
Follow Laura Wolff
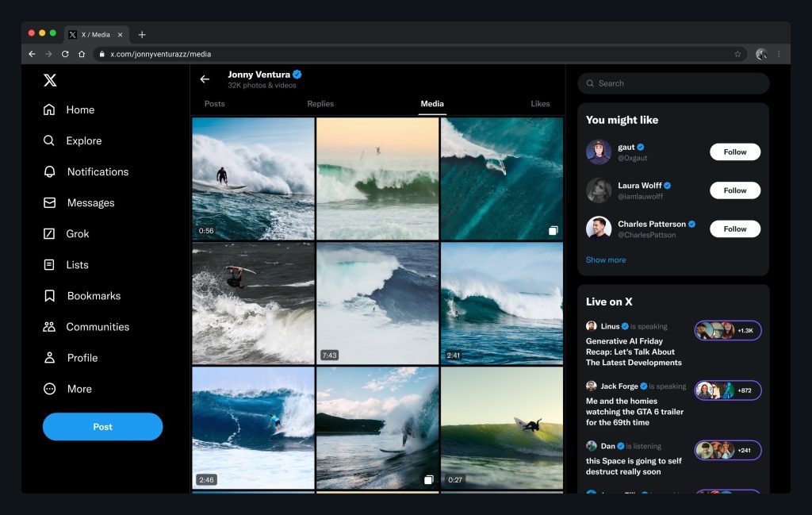tap(734, 190)
